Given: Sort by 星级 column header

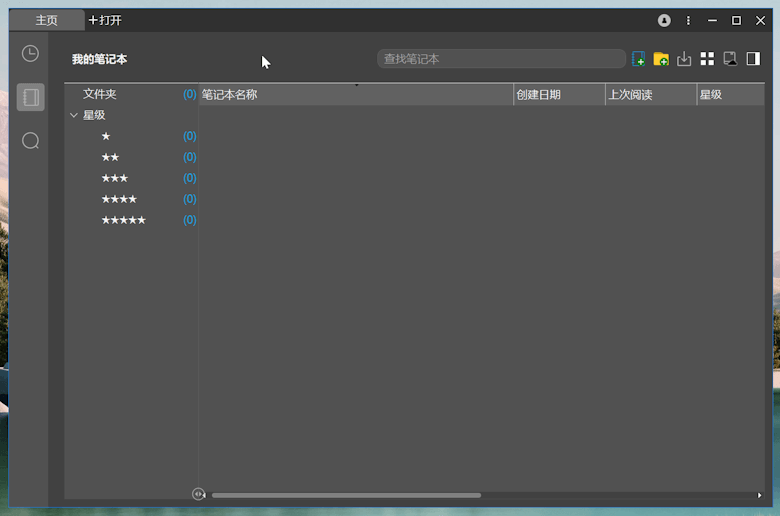Looking at the screenshot, I should [731, 95].
